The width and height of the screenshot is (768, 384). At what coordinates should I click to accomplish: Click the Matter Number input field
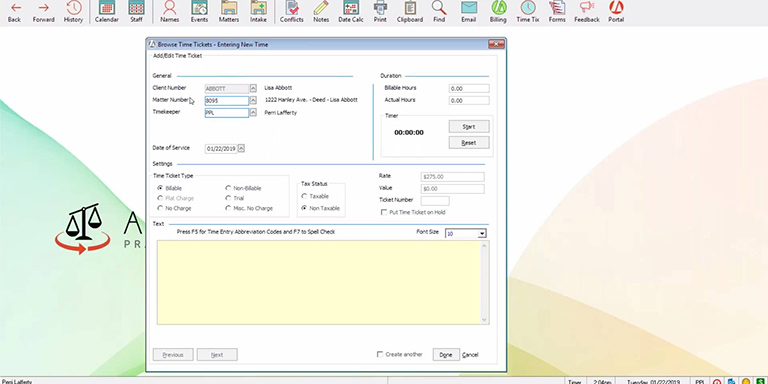coord(227,100)
